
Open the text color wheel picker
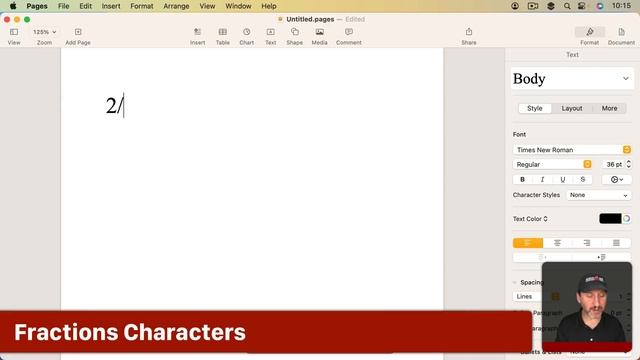click(x=627, y=219)
